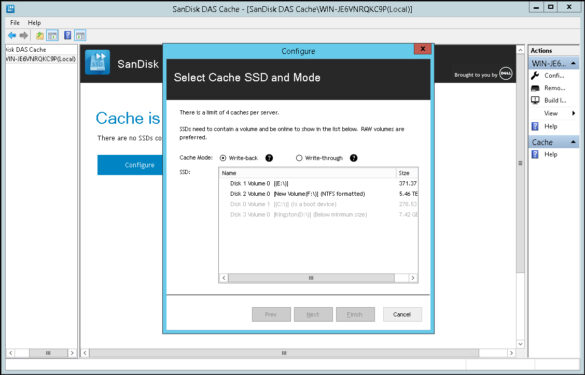This screenshot has height=375, width=585.
Task: Open the Help menu
Action: point(34,23)
